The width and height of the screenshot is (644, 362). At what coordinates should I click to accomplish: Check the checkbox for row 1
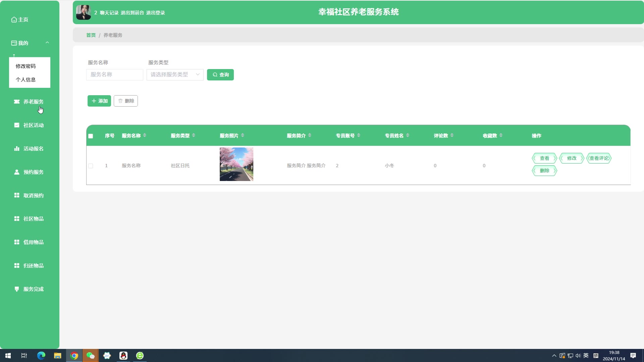pyautogui.click(x=91, y=166)
